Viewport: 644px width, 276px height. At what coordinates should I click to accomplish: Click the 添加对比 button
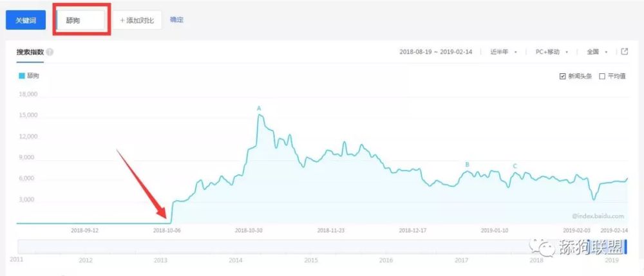[137, 20]
